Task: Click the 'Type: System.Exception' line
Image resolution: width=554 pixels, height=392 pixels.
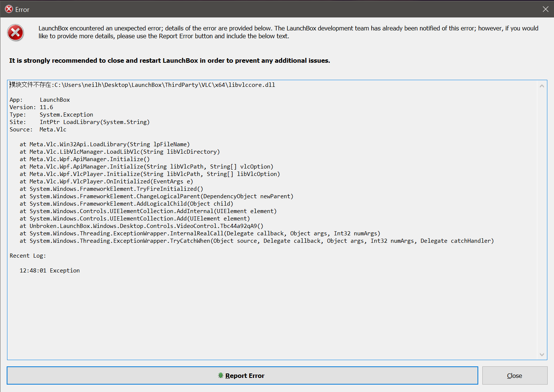Action: [x=51, y=114]
